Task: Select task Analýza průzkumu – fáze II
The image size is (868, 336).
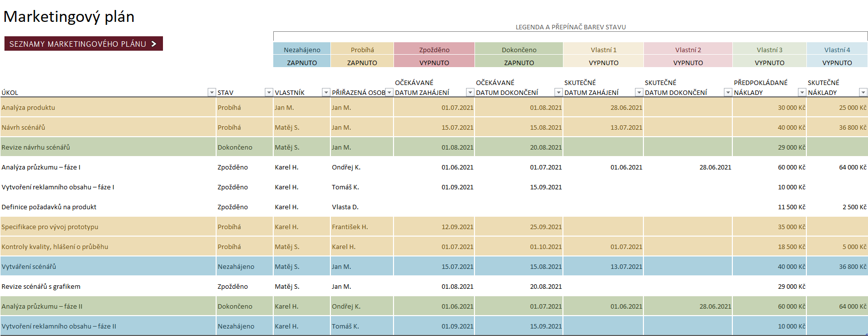Action: (108, 306)
